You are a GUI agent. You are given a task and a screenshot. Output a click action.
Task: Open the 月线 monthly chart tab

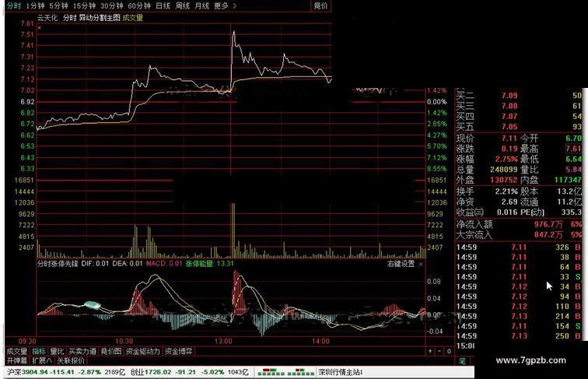click(202, 5)
